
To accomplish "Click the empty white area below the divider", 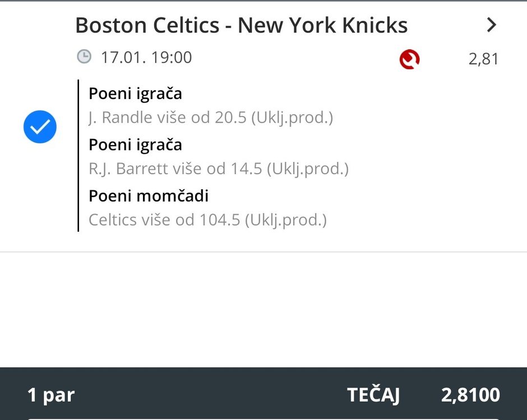I will coord(263,308).
